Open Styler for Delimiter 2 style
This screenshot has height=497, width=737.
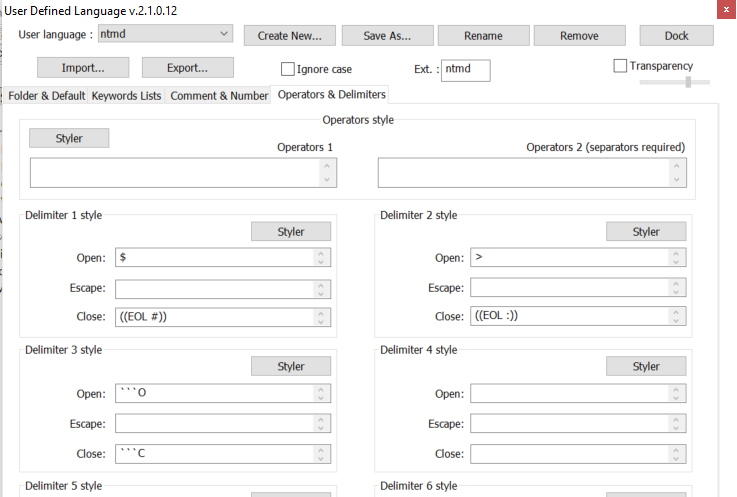[646, 231]
